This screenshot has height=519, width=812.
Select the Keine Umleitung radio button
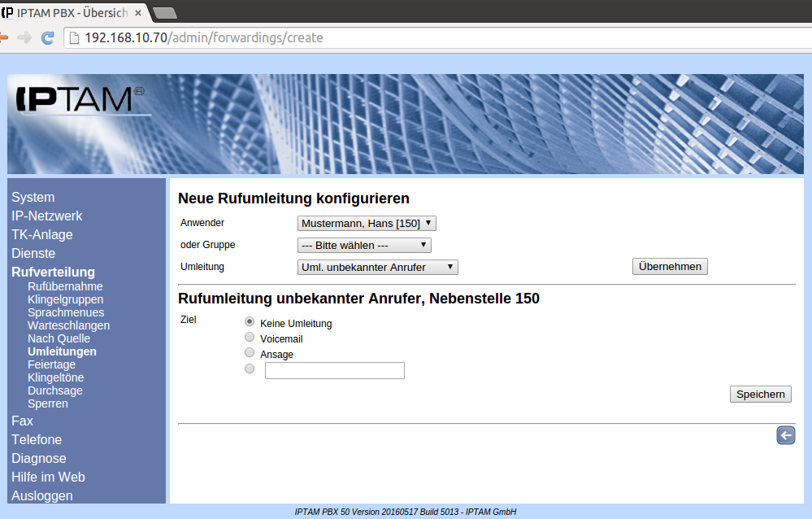pos(250,322)
